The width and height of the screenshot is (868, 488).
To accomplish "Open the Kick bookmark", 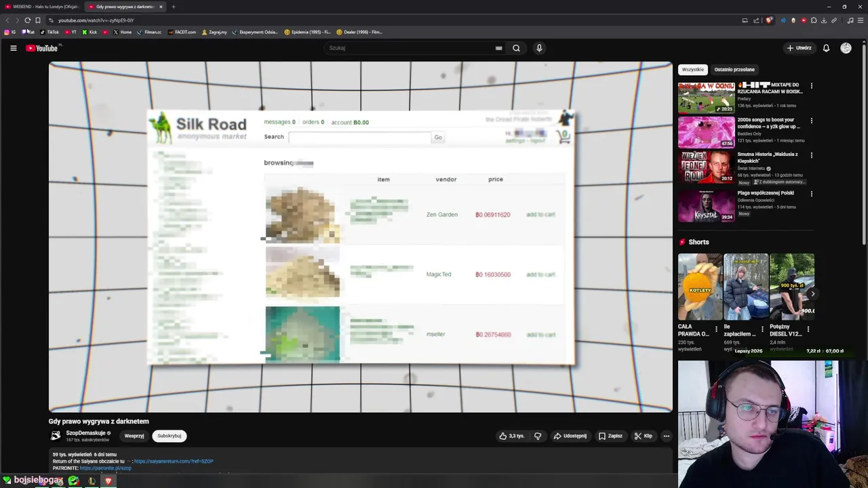I will (x=90, y=32).
